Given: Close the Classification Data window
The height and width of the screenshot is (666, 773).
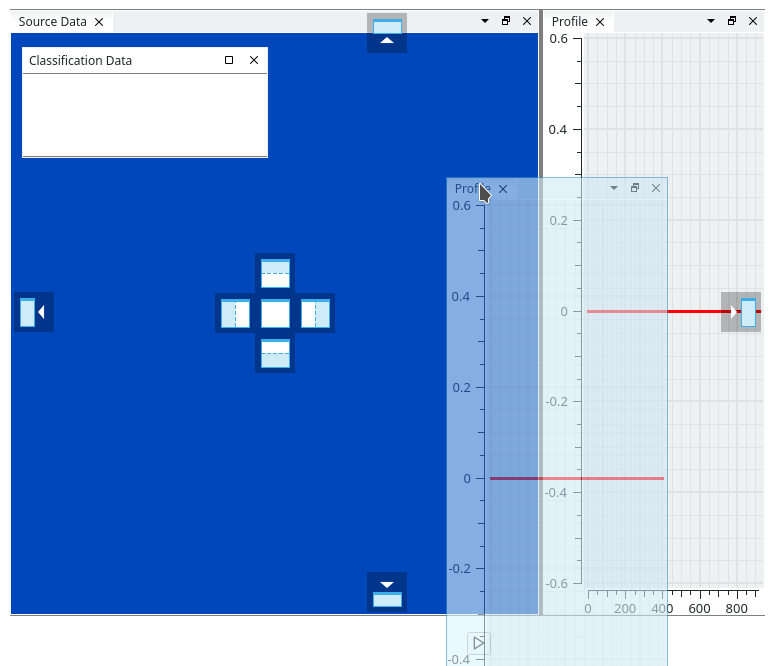Looking at the screenshot, I should 254,60.
